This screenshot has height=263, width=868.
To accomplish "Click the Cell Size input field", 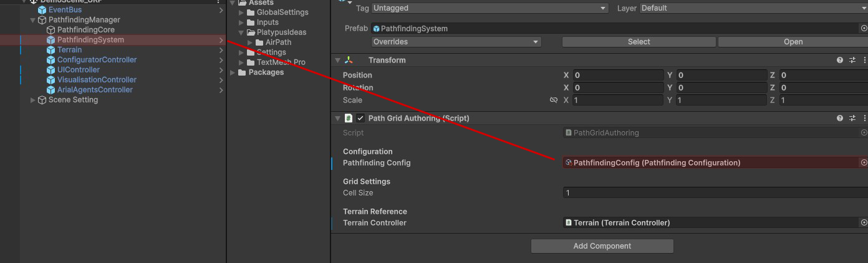I will (x=711, y=193).
